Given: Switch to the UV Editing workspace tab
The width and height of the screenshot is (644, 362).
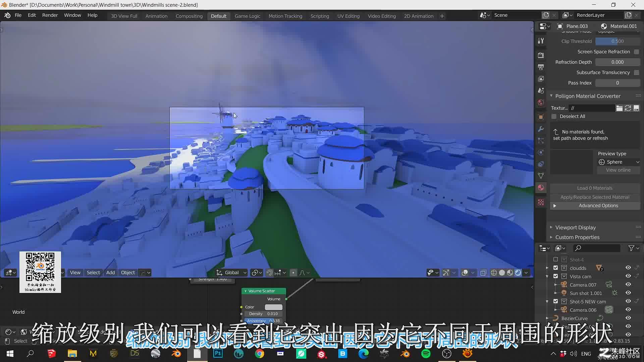Looking at the screenshot, I should 348,16.
